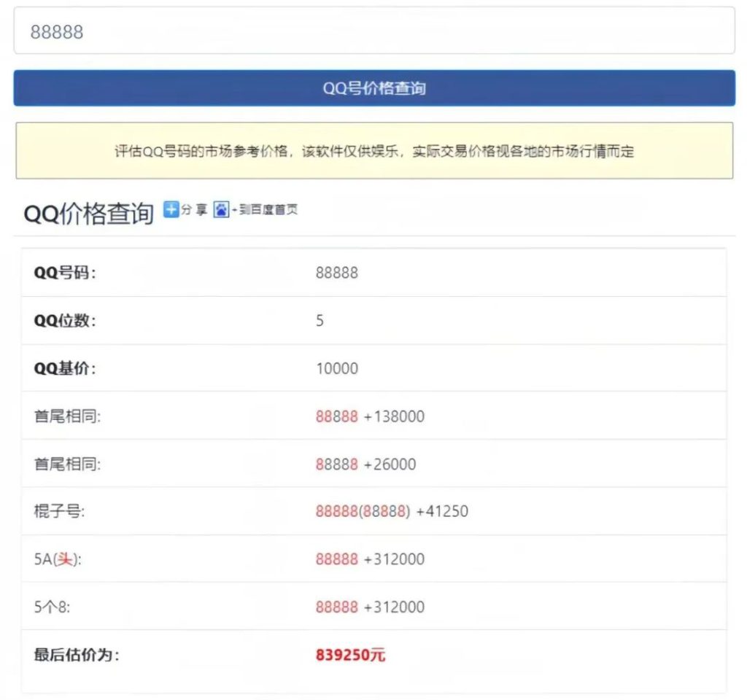Image resolution: width=747 pixels, height=700 pixels.
Task: Select the 最后估价为 label
Action: pos(76,655)
